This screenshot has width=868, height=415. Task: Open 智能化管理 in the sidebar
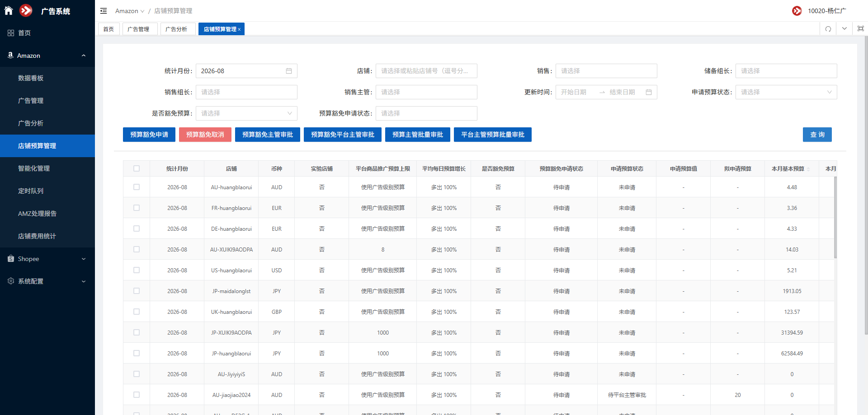(47, 168)
